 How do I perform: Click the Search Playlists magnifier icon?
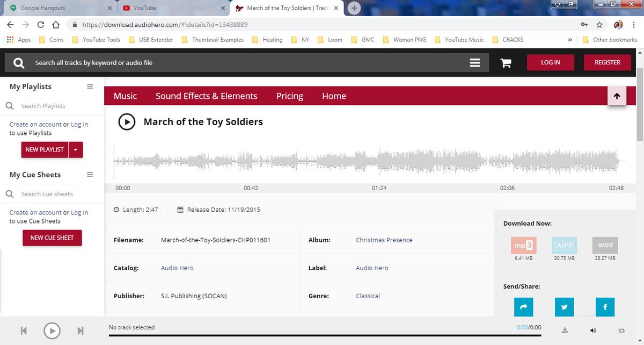point(10,106)
